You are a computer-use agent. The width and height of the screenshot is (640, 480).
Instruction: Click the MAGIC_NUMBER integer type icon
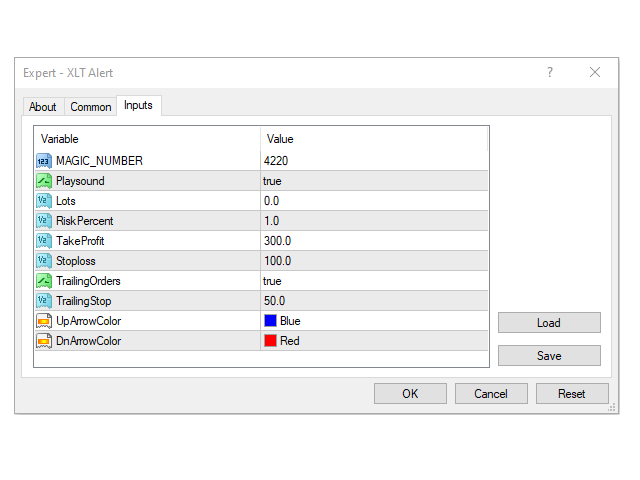[44, 161]
